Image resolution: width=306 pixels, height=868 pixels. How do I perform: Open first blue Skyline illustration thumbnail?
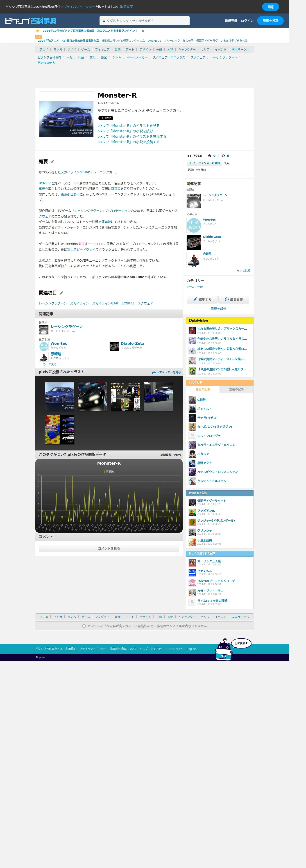tap(60, 397)
